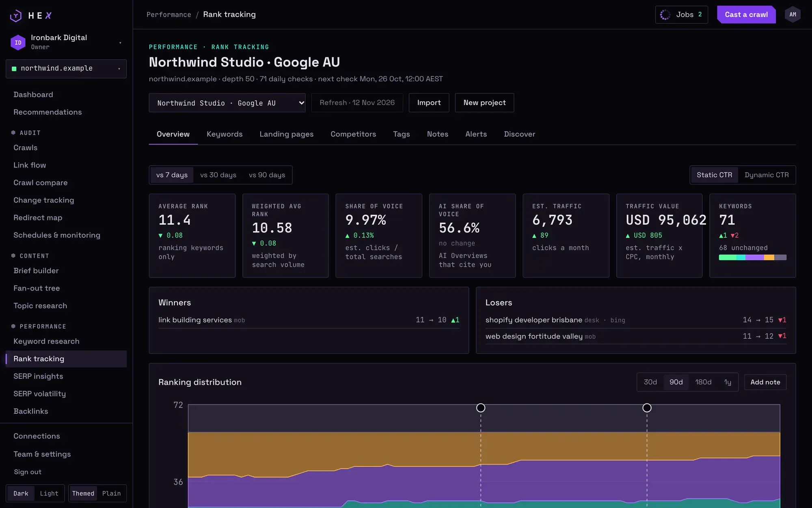Switch to Dynamic CTR mode
812x508 pixels.
(x=767, y=175)
